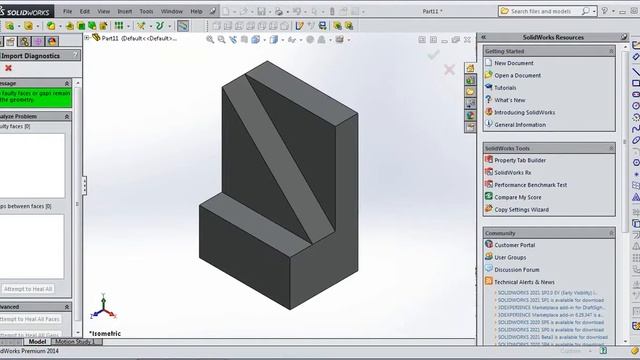The width and height of the screenshot is (640, 360).
Task: Open the Design Library task pane tab
Action: coord(470,80)
